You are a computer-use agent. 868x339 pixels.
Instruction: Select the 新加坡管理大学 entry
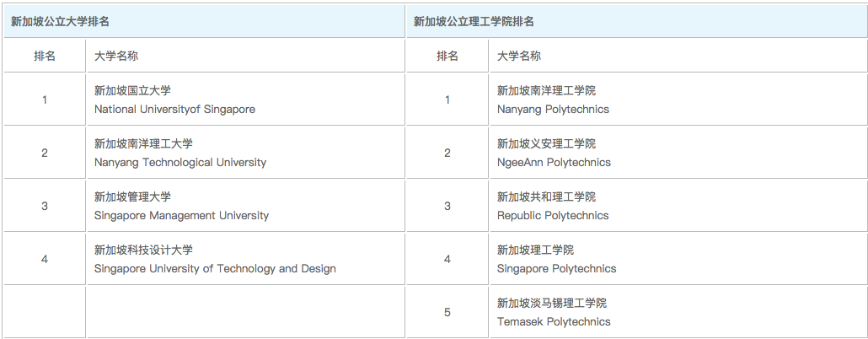(132, 196)
